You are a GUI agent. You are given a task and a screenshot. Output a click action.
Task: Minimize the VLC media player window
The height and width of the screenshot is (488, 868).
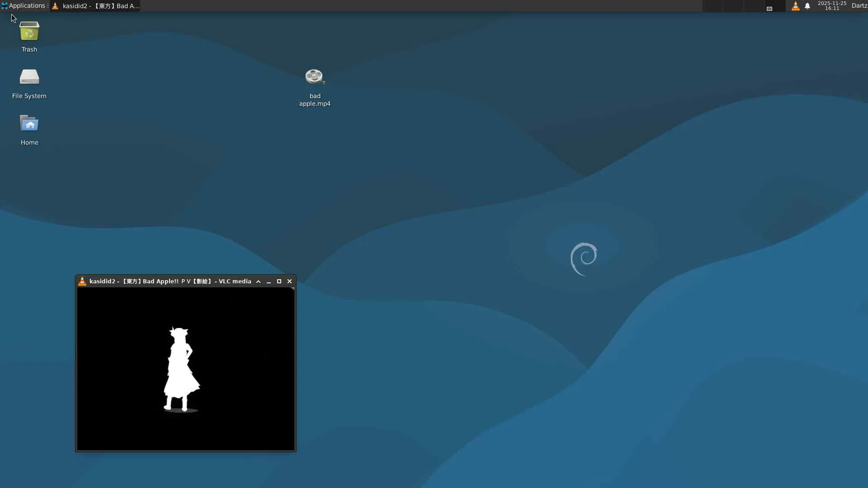tap(269, 281)
